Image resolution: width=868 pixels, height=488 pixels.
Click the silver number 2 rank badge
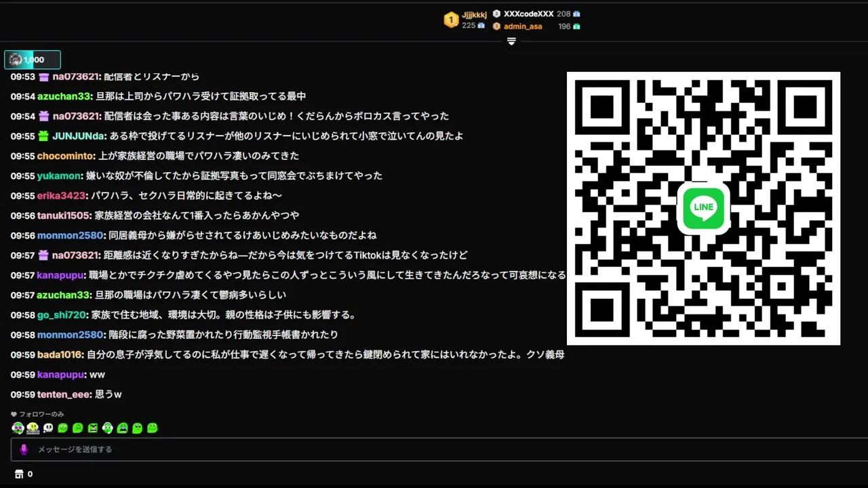tap(496, 14)
